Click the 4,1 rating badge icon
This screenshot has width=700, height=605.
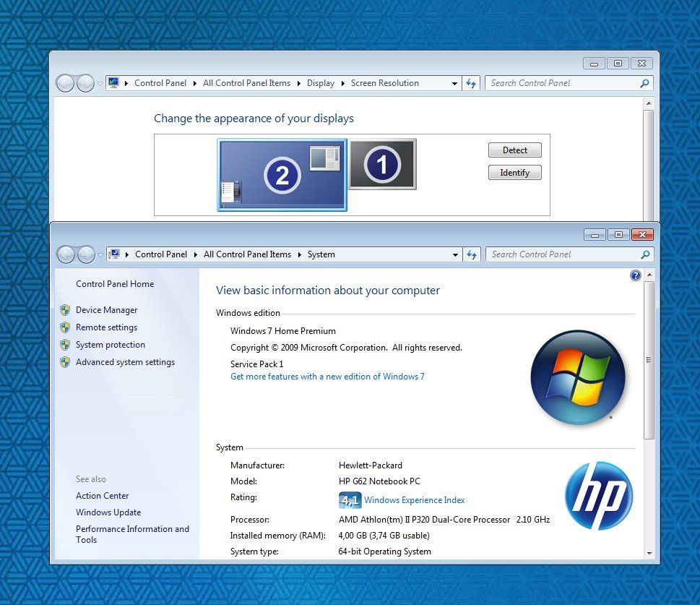point(350,500)
